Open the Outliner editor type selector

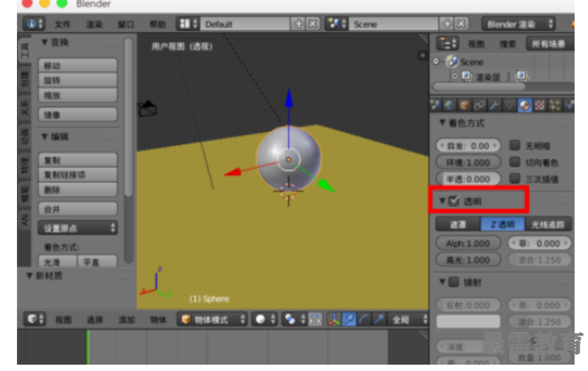click(x=448, y=44)
